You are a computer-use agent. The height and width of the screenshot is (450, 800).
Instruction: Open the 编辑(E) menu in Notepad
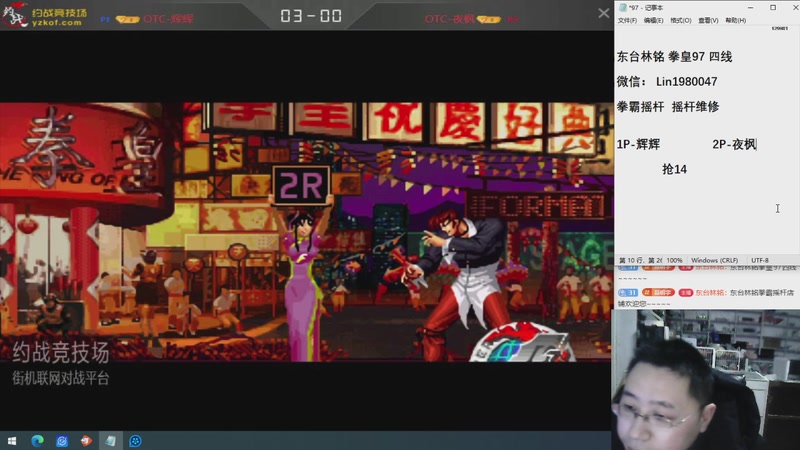point(654,20)
